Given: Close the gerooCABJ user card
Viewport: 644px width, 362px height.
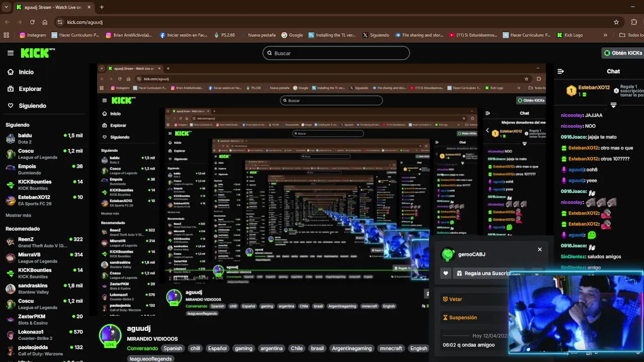Looking at the screenshot, I should point(540,249).
